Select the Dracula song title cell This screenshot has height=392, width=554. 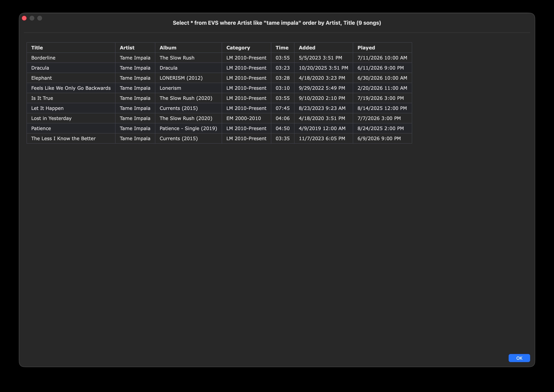(71, 68)
